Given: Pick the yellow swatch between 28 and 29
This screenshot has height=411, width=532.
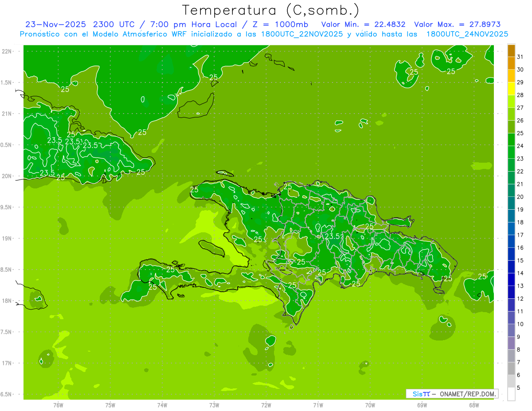Looking at the screenshot, I should (511, 89).
